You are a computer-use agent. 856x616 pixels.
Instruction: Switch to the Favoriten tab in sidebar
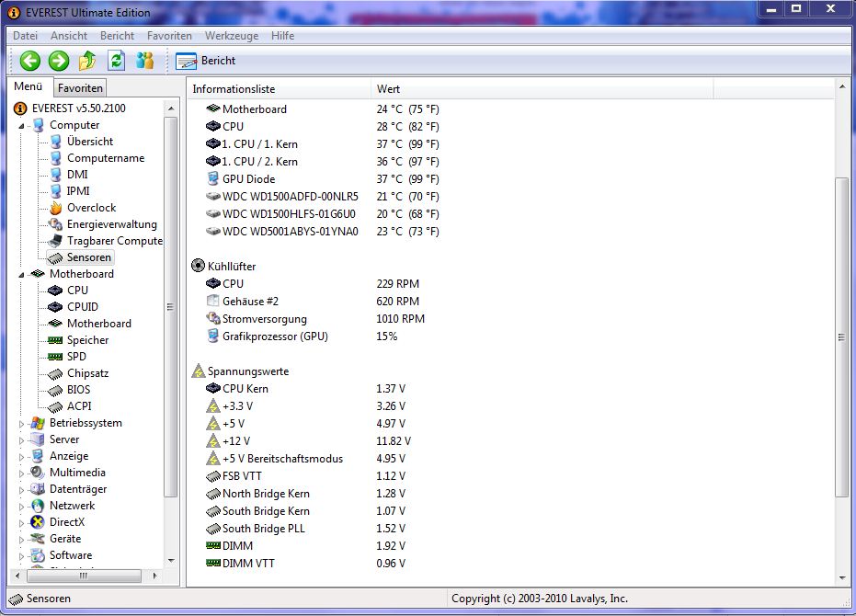coord(80,88)
